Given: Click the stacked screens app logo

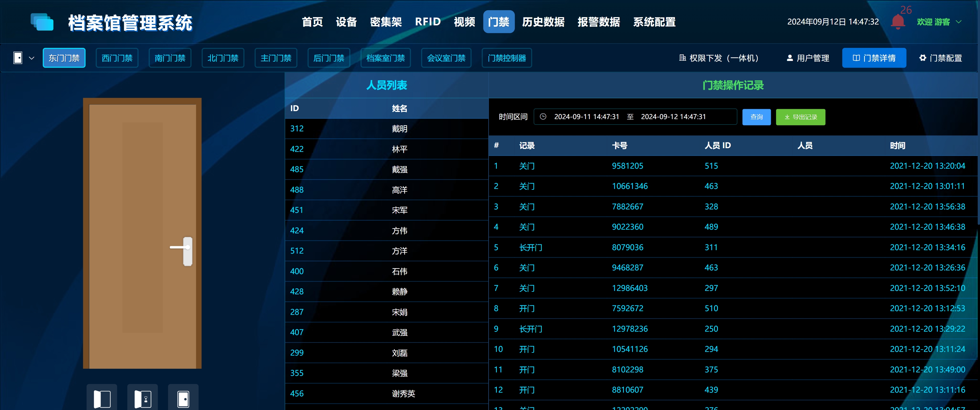Looking at the screenshot, I should point(42,22).
